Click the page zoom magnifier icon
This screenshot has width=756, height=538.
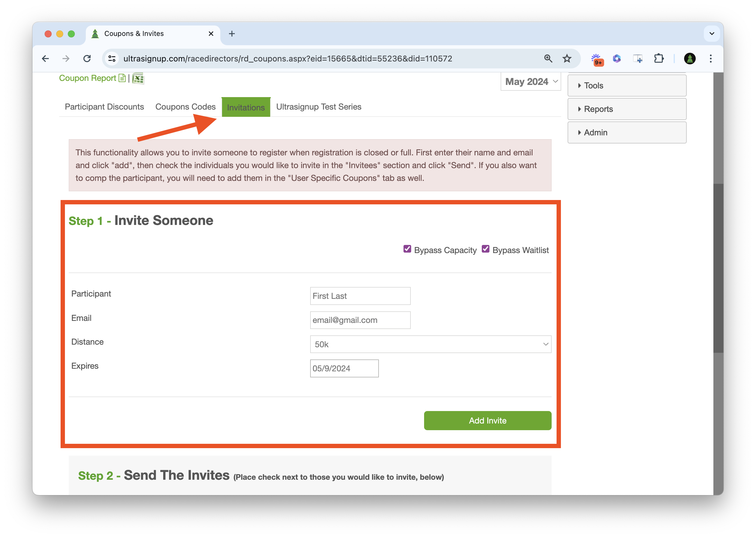tap(548, 59)
